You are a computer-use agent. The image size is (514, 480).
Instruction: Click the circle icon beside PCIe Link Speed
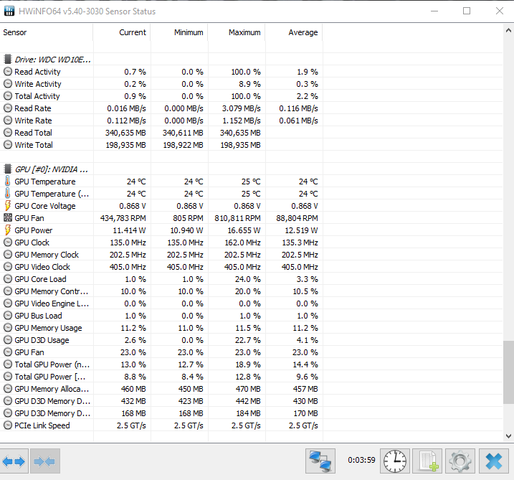click(7, 425)
